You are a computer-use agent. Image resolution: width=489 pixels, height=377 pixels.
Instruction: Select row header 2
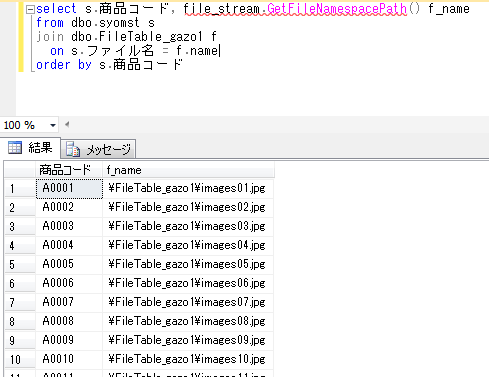(x=20, y=208)
